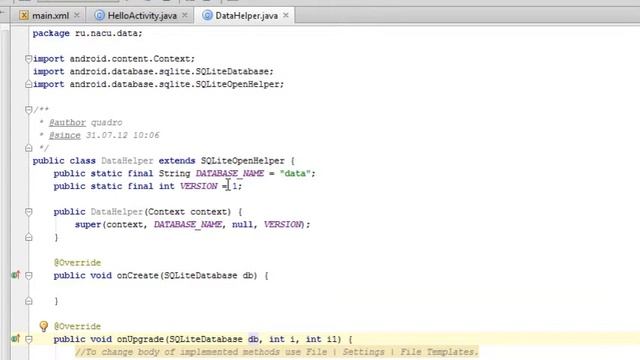Image resolution: width=640 pixels, height=360 pixels.
Task: Collapse the Javadoc comment block
Action: [28, 110]
